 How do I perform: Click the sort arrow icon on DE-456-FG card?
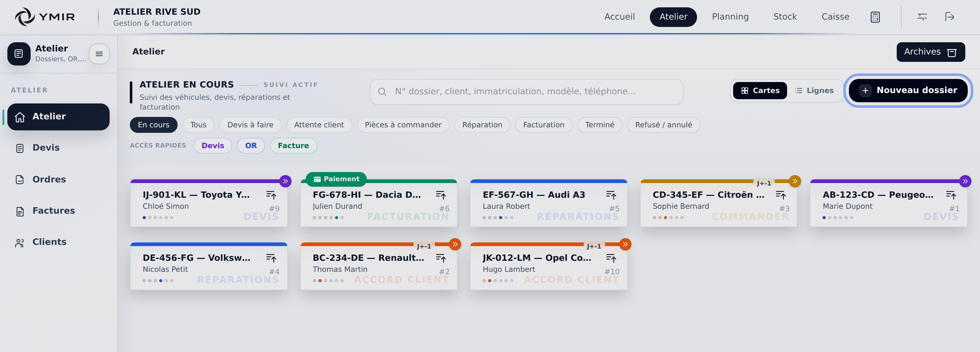coord(271,258)
